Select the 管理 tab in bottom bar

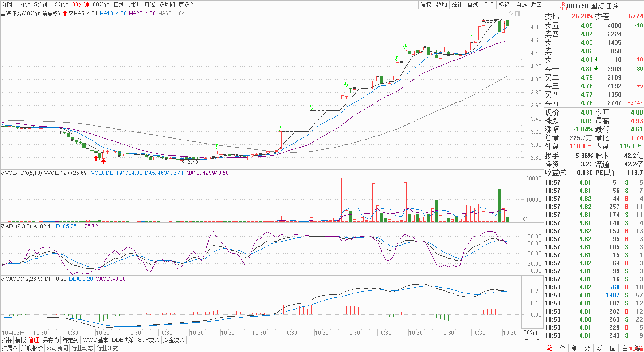pos(34,340)
